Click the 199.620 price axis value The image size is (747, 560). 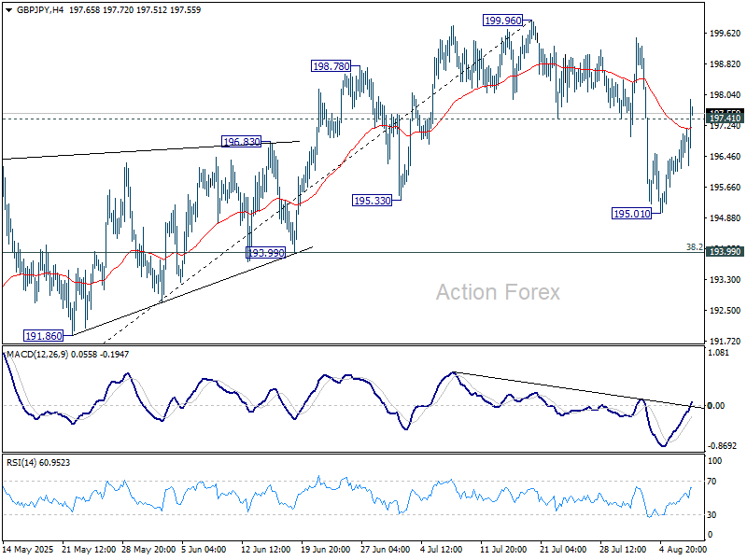pyautogui.click(x=725, y=34)
